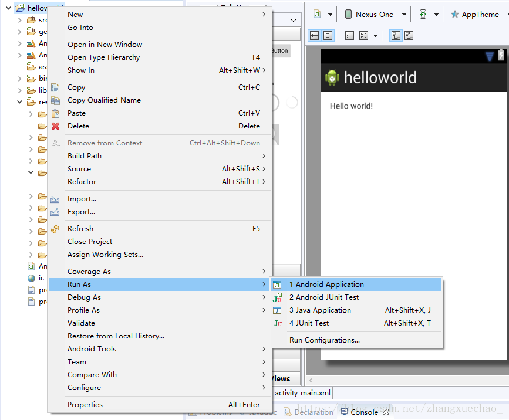Click the Console tab icon
Screen dimensions: 509x420
tap(344, 412)
